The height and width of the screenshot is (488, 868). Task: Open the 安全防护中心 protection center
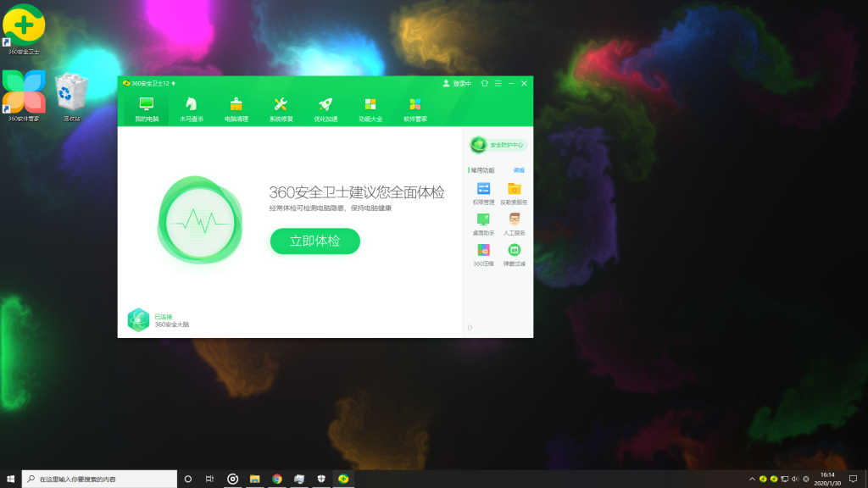498,145
